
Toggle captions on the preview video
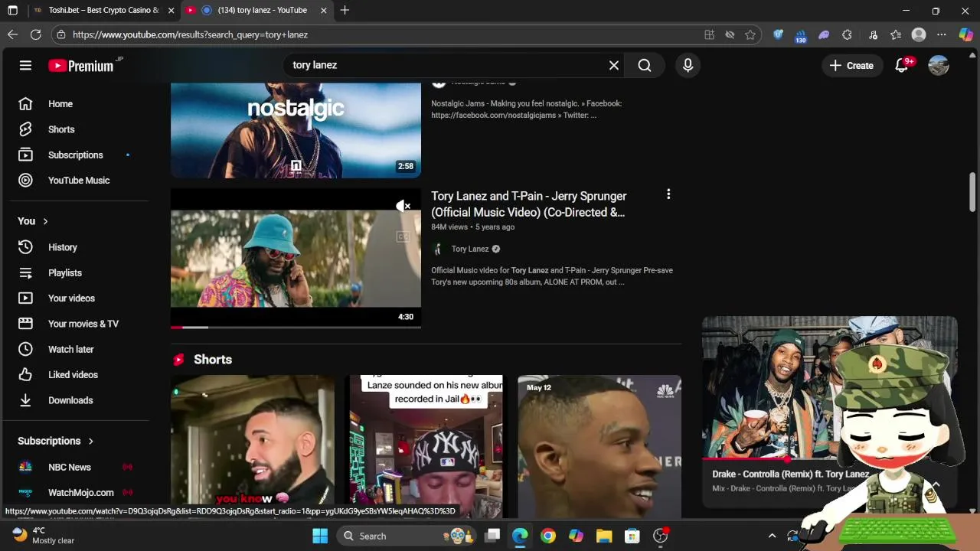pyautogui.click(x=403, y=237)
